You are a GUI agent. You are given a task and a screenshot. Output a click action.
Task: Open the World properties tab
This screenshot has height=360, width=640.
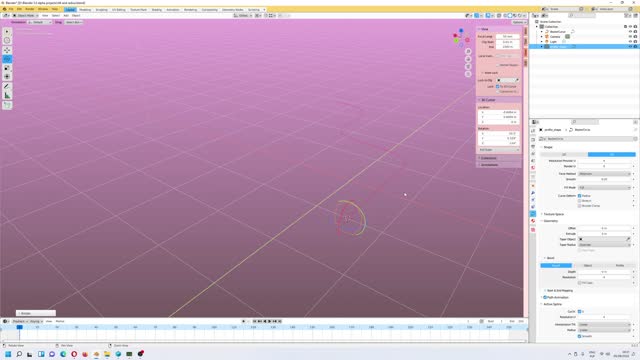coord(533,168)
